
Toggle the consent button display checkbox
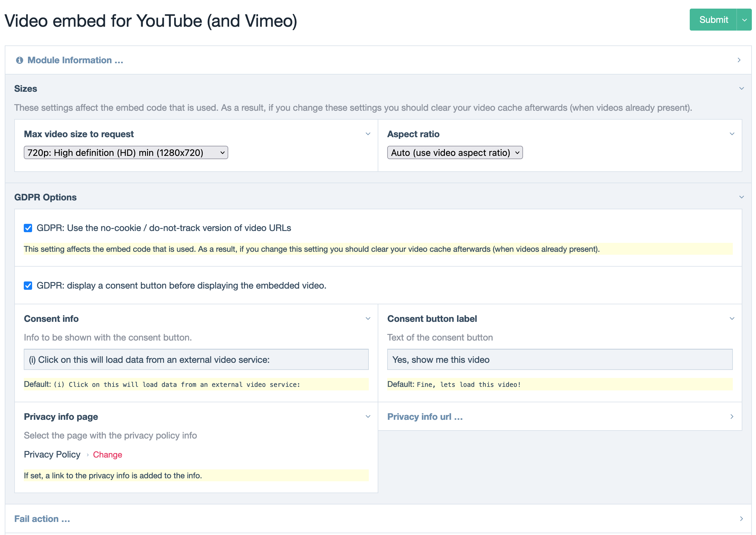click(28, 286)
